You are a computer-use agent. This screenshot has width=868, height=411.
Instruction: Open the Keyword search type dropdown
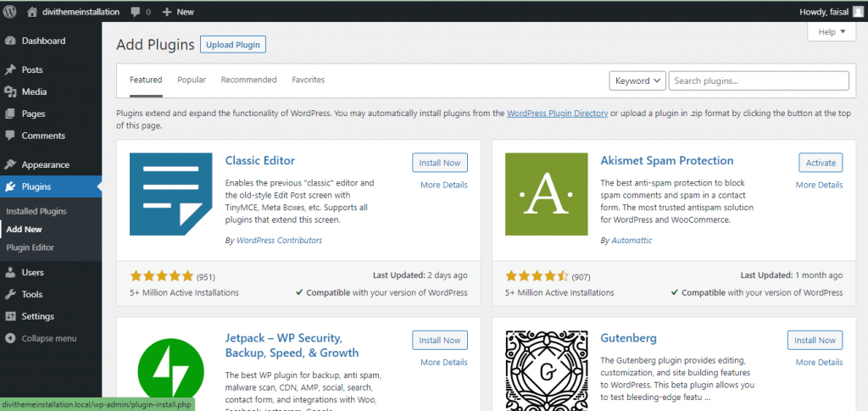pyautogui.click(x=637, y=81)
